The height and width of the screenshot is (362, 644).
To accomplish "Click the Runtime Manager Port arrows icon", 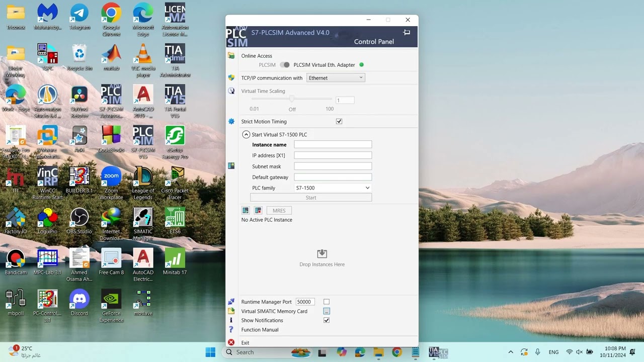I will (231, 302).
